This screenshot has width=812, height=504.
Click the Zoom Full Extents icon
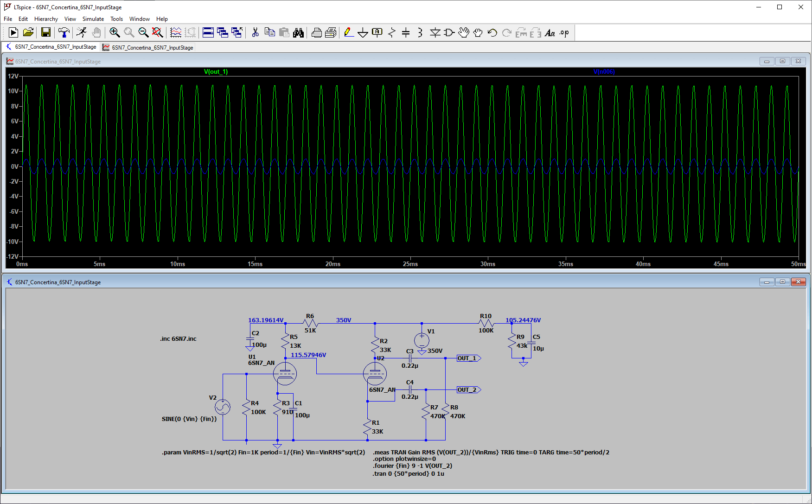coord(158,32)
